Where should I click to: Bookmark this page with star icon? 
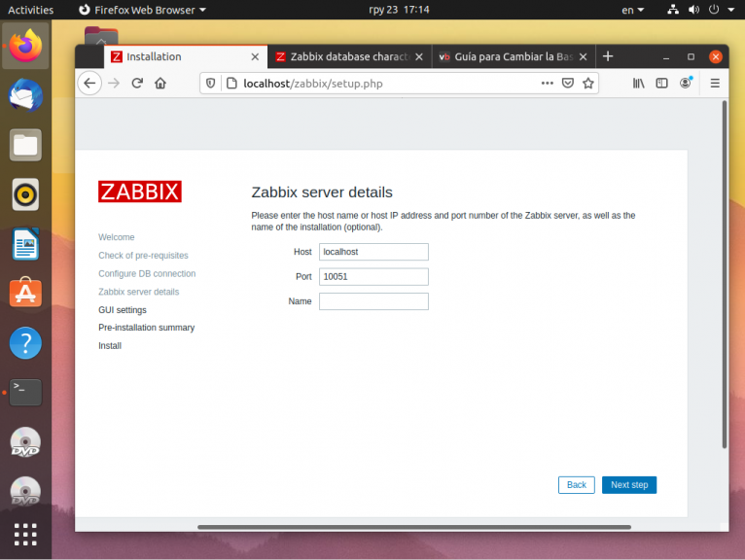tap(588, 84)
